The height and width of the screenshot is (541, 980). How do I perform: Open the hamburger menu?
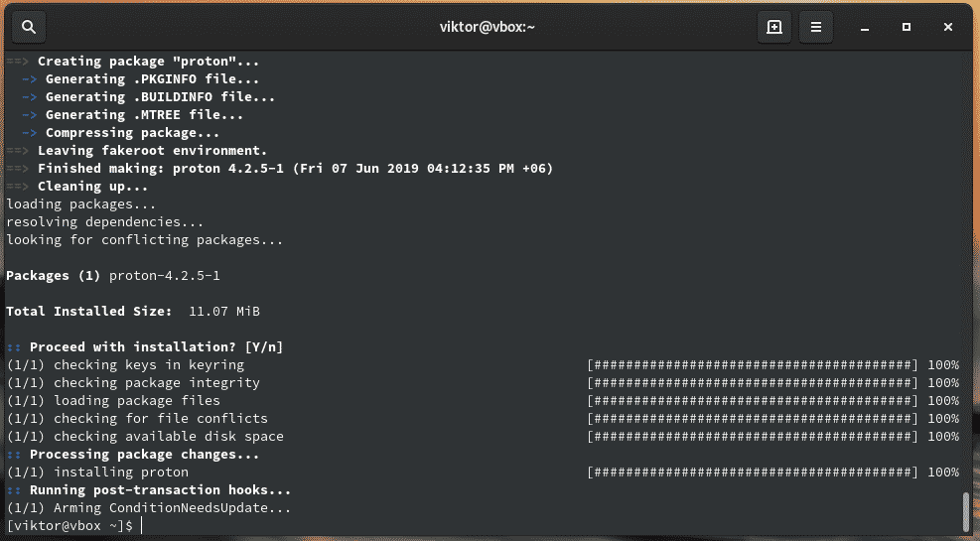point(815,27)
